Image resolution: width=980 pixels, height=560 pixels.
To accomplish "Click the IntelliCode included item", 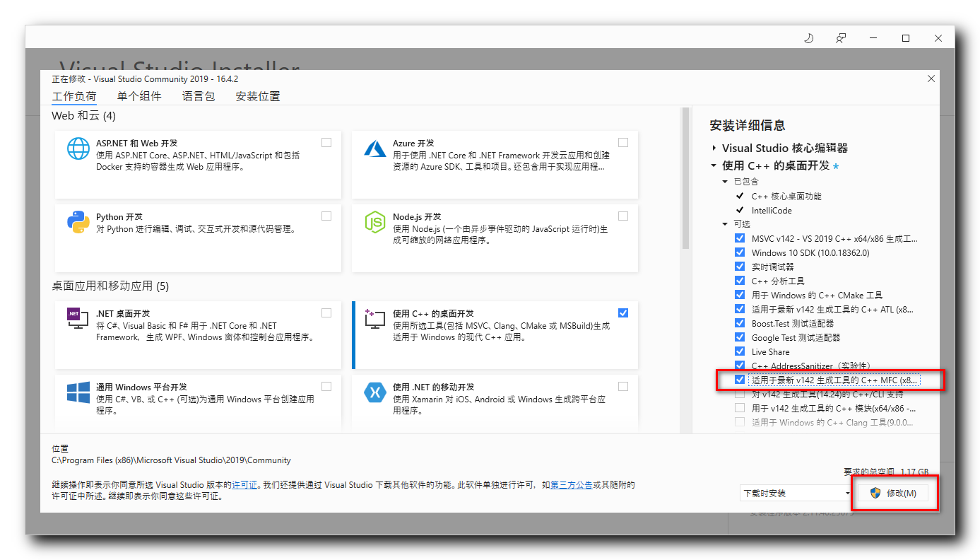I will pos(772,210).
